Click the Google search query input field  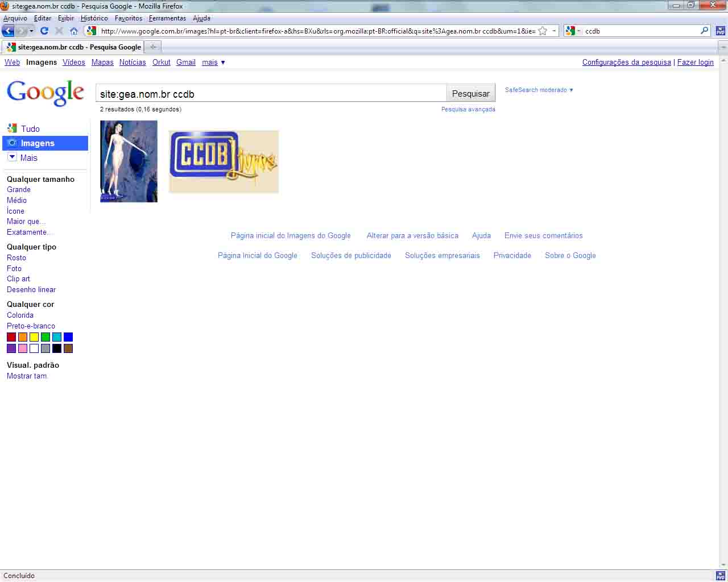271,94
